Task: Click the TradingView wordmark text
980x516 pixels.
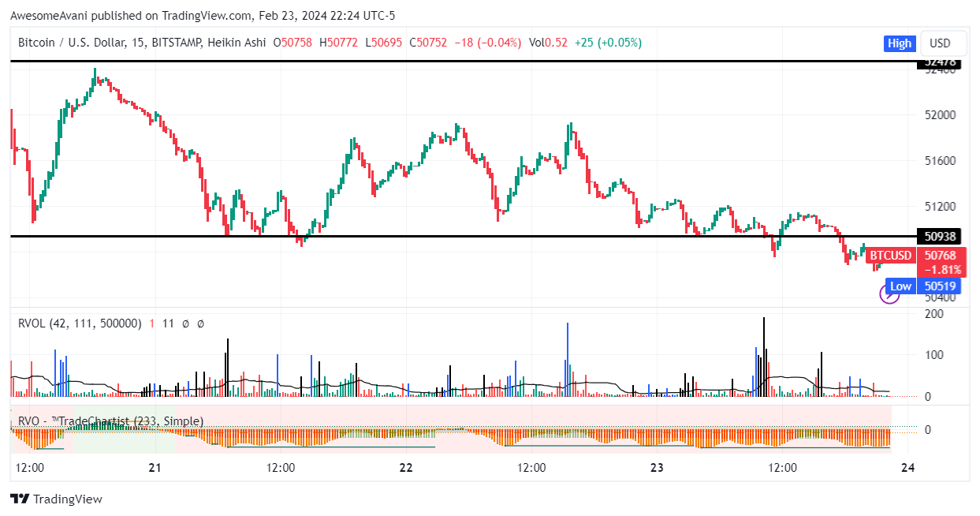Action: coord(68,499)
